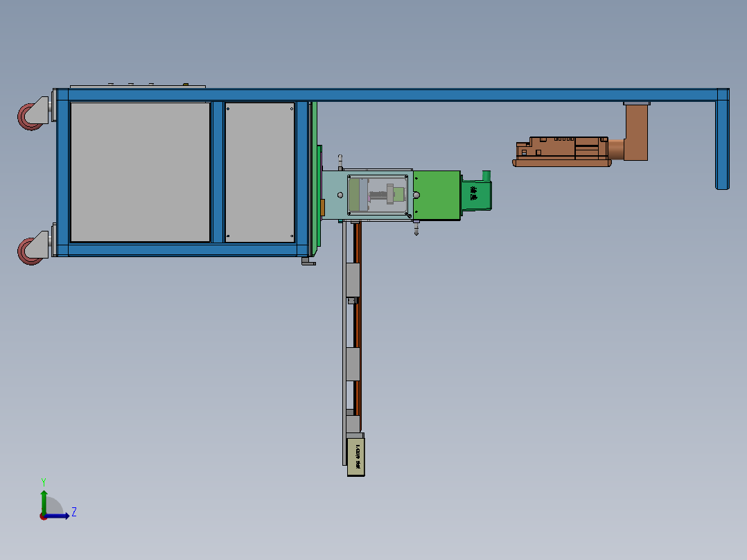Select the beige labeled motor at rail bottom
Viewport: 747px width, 560px height.
(356, 457)
